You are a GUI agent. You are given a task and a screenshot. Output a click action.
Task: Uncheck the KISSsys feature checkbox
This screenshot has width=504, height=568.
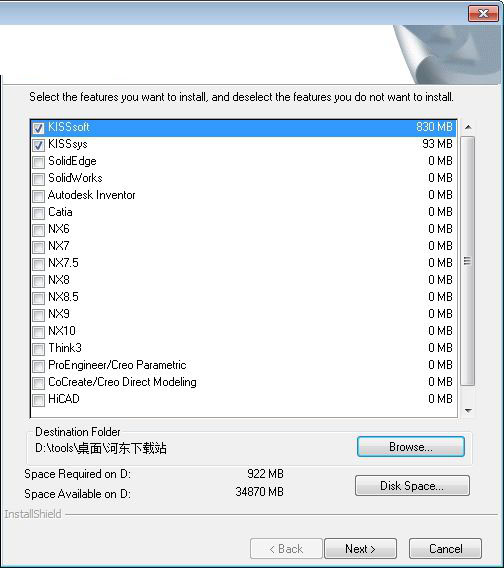tap(38, 145)
